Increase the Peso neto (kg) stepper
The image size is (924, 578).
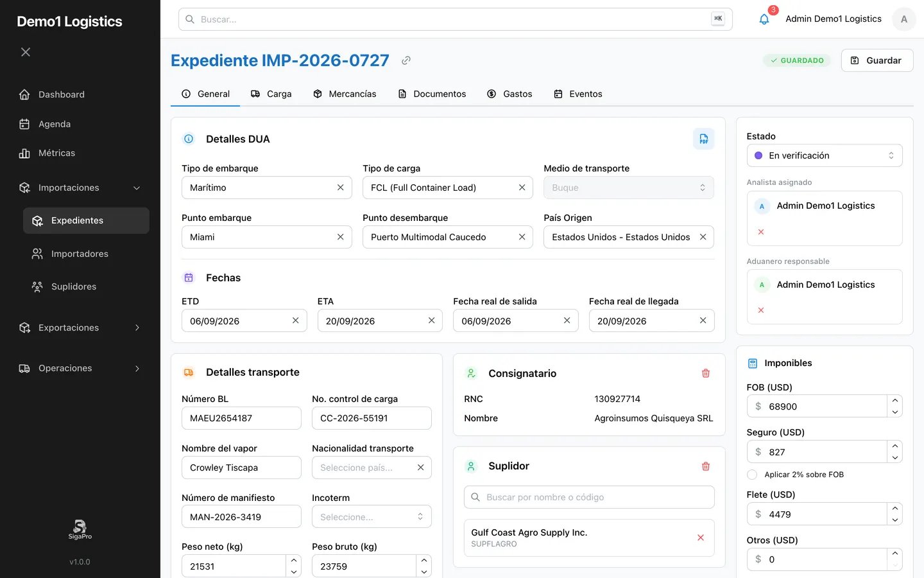point(293,560)
